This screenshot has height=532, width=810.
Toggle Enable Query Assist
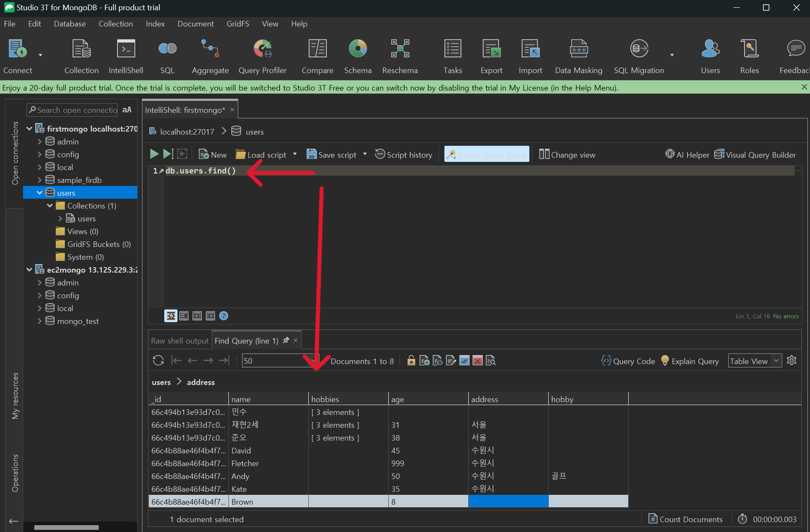487,154
